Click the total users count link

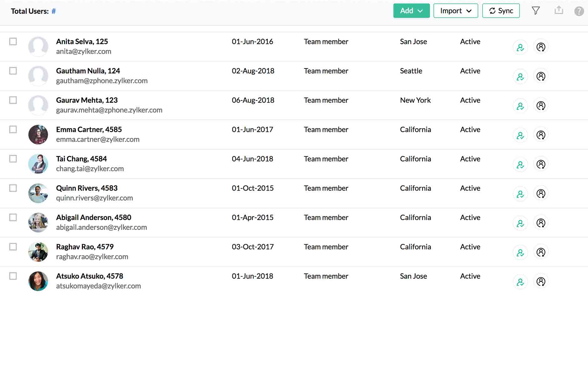click(53, 11)
